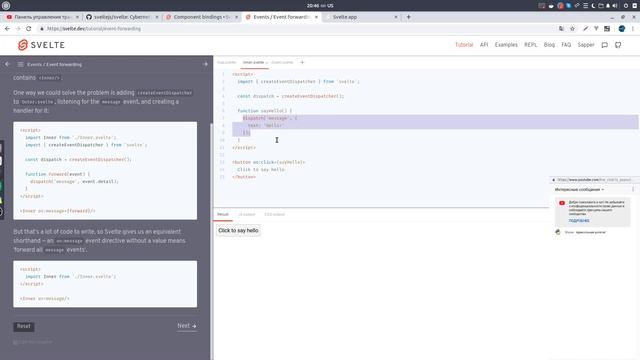Viewport: 640px width, 360px height.
Task: Close the Component bindings browser tab
Action: click(x=236, y=17)
